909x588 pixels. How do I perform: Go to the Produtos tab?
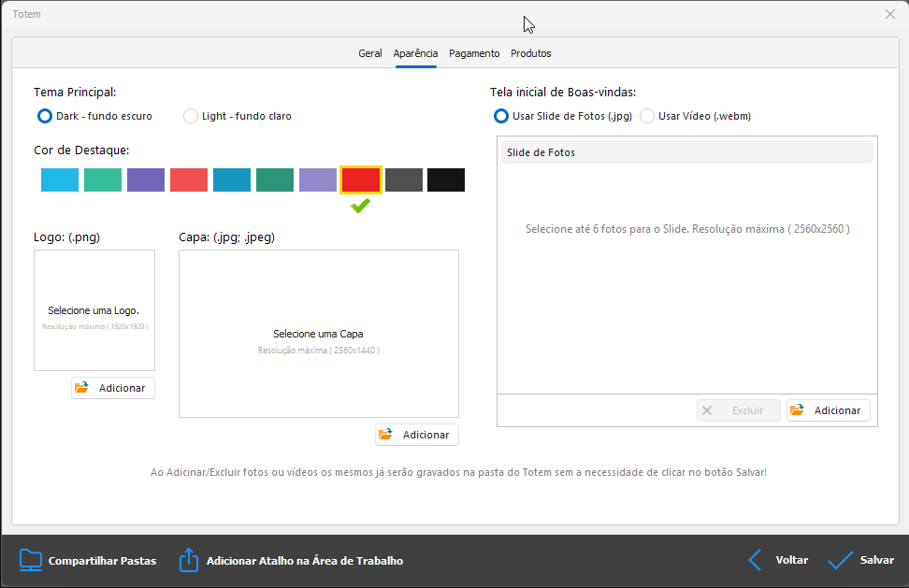[530, 53]
